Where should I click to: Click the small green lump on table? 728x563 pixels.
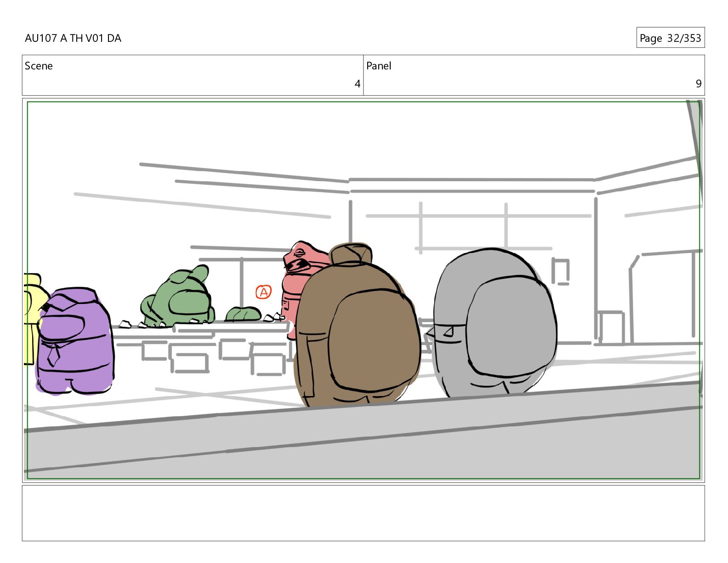pyautogui.click(x=243, y=314)
